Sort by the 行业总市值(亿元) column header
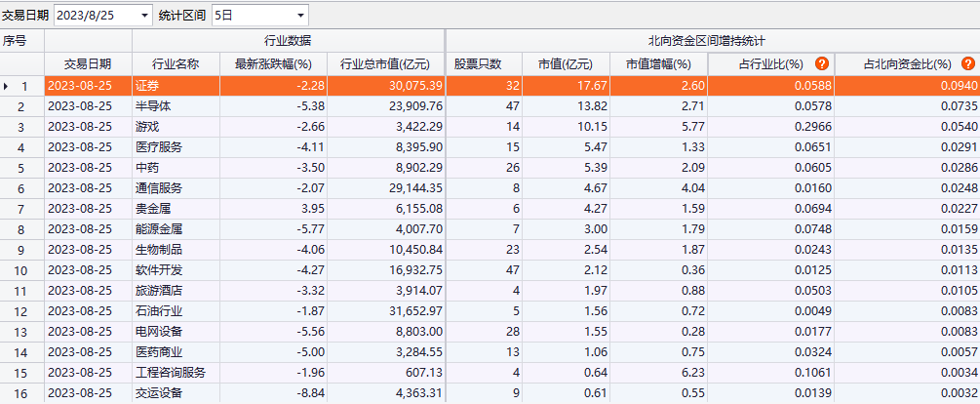 [385, 64]
